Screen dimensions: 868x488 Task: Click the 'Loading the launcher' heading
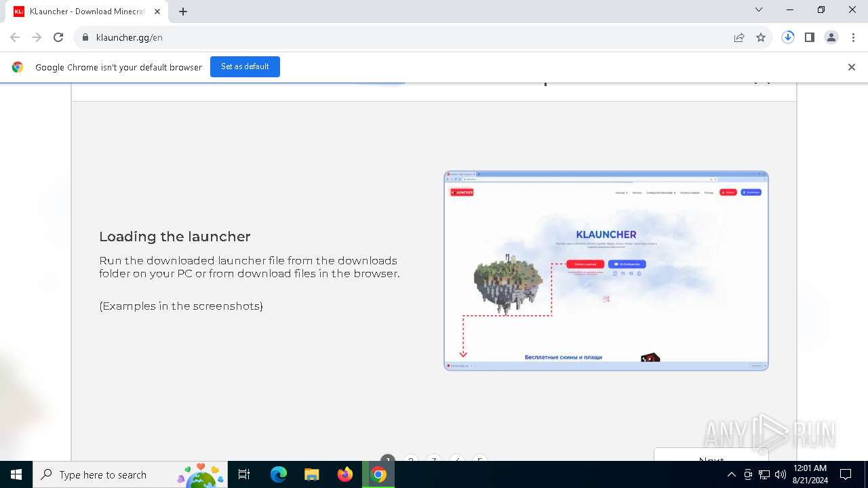click(x=175, y=237)
